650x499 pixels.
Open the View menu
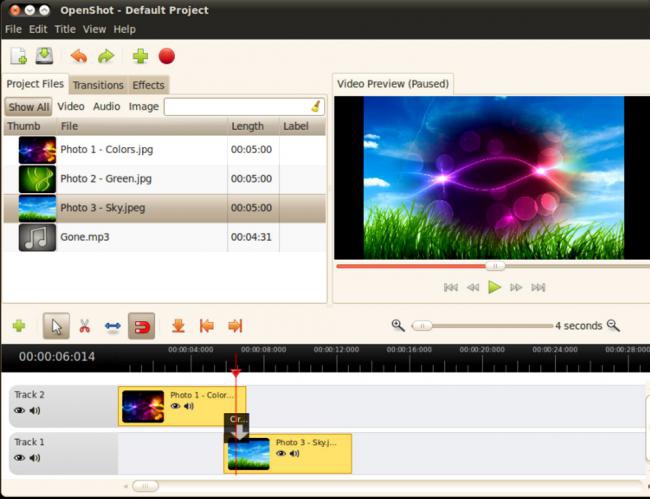[94, 29]
